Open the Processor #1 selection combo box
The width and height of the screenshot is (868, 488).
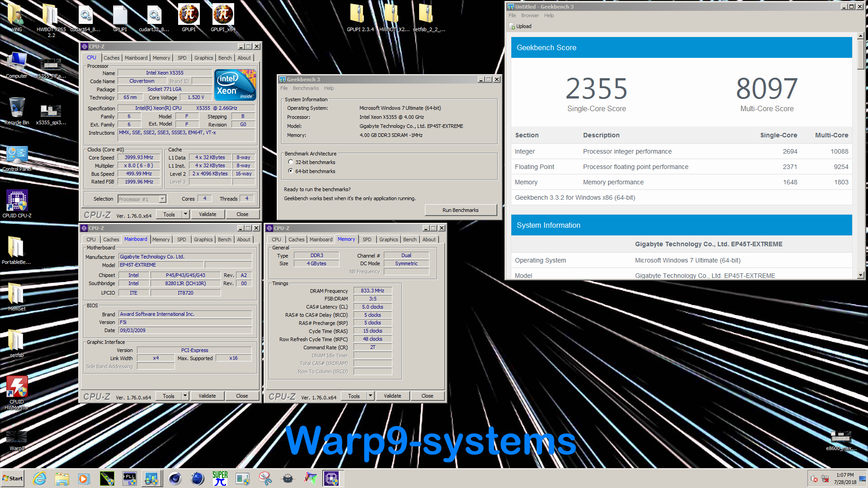pyautogui.click(x=142, y=199)
